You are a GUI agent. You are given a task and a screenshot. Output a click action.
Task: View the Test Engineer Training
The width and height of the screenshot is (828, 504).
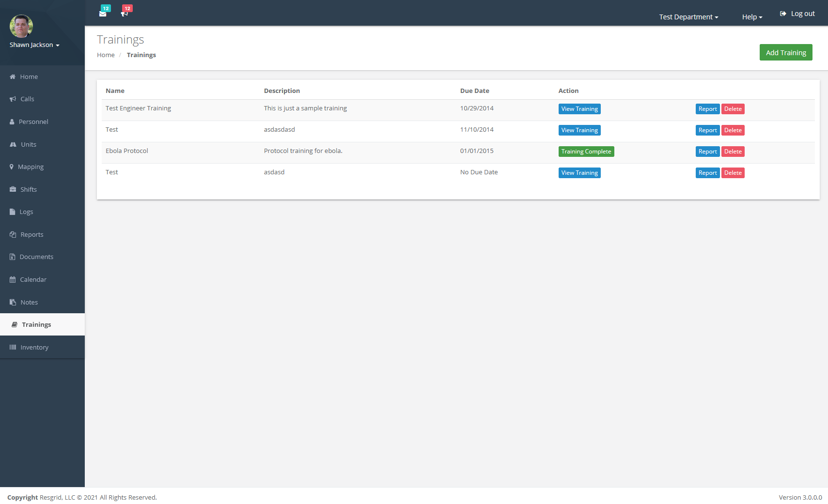(x=579, y=109)
